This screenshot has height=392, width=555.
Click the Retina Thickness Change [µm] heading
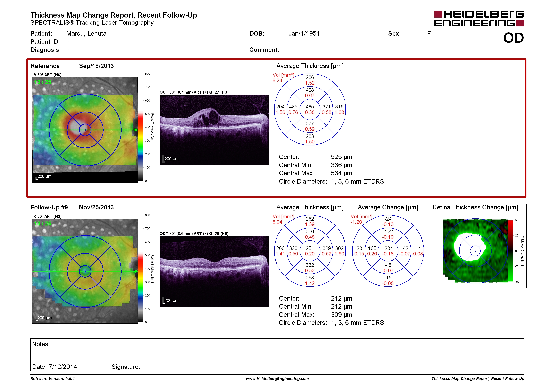pos(475,207)
